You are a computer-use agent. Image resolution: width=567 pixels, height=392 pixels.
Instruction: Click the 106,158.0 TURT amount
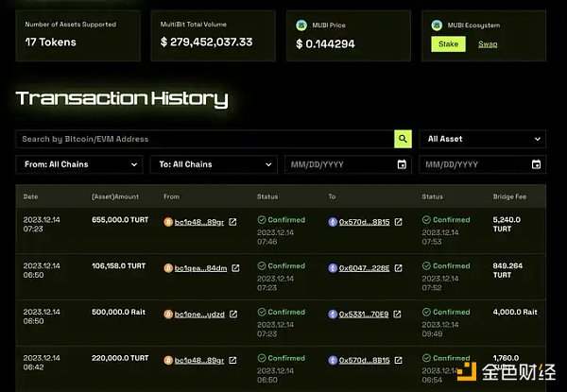point(119,266)
